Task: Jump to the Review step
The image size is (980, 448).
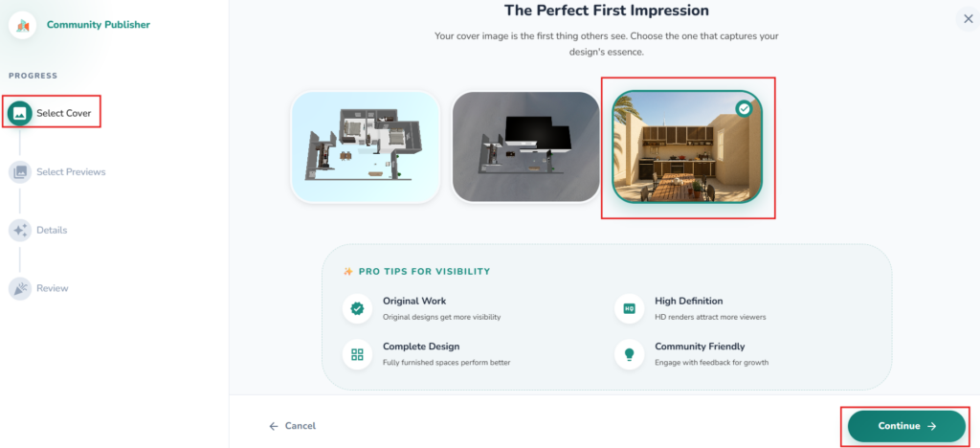Action: 53,288
